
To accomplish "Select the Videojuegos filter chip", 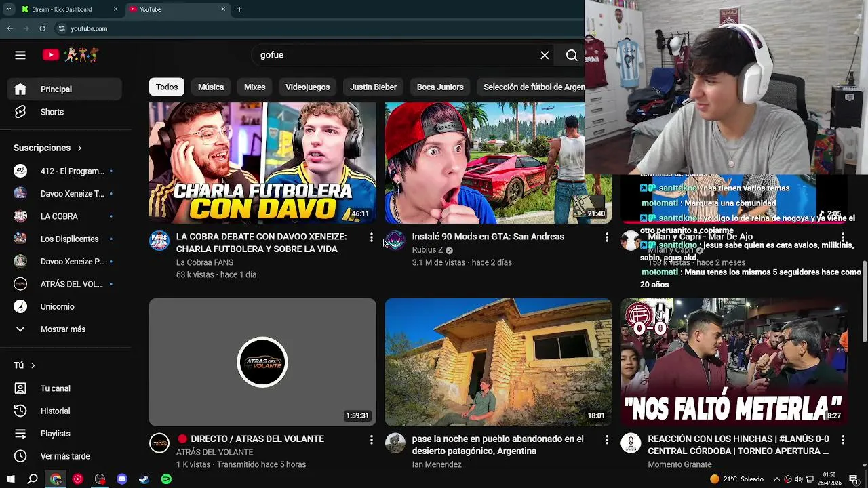I will pyautogui.click(x=307, y=87).
